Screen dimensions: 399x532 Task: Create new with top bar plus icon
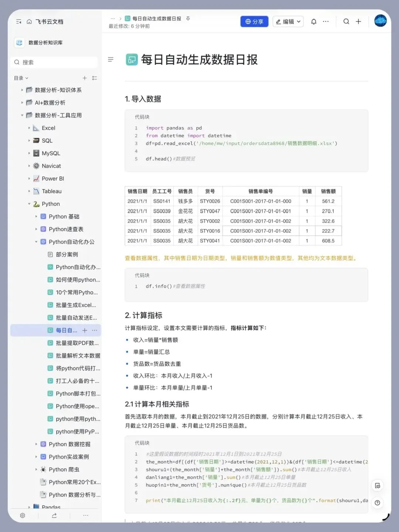[x=358, y=21]
